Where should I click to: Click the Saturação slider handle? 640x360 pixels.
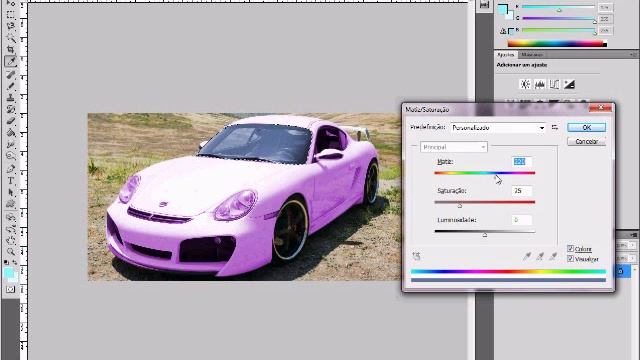pos(460,206)
